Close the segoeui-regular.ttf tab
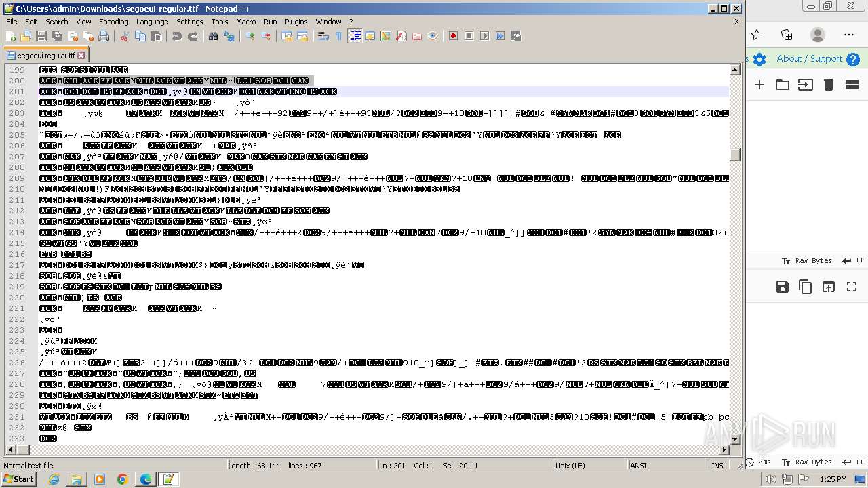The image size is (868, 488). point(81,56)
